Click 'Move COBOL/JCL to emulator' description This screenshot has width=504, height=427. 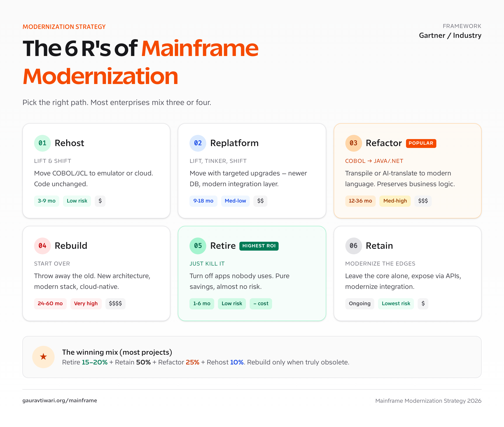[93, 179]
